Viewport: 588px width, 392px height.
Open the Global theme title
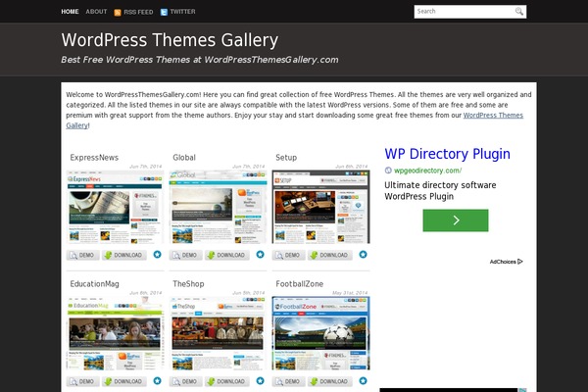pos(184,158)
